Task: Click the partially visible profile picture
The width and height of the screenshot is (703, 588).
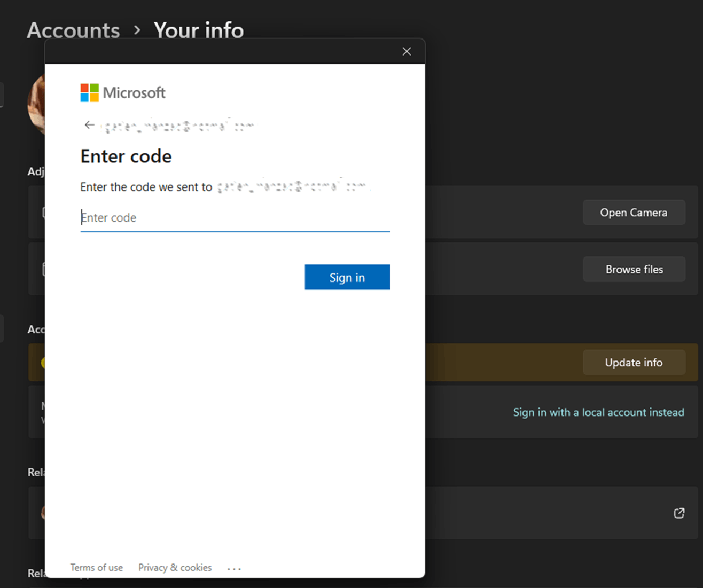Action: [36, 104]
